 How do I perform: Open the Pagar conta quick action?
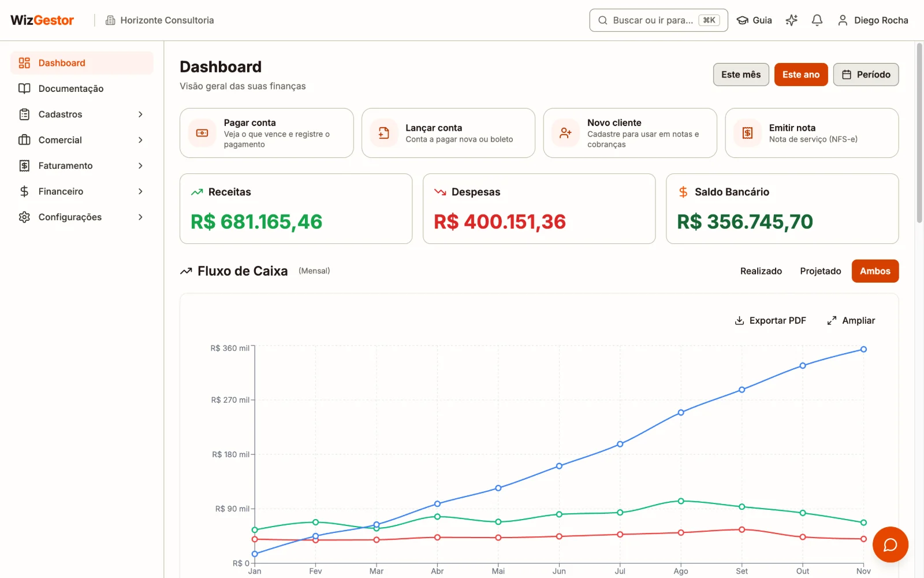click(x=267, y=133)
